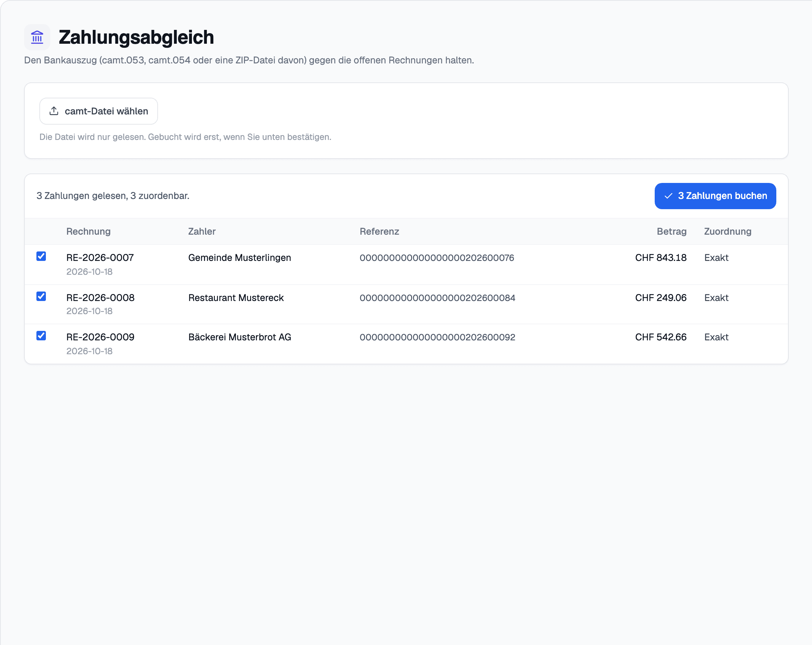The height and width of the screenshot is (645, 812).
Task: Click the summary '3 Zahlungen gelesen, 3 zuordenbar.'
Action: (113, 196)
